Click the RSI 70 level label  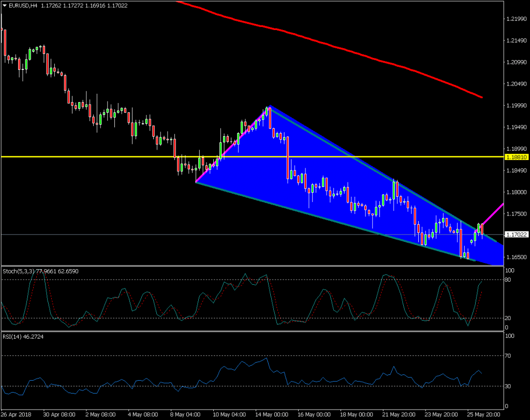[x=508, y=356]
